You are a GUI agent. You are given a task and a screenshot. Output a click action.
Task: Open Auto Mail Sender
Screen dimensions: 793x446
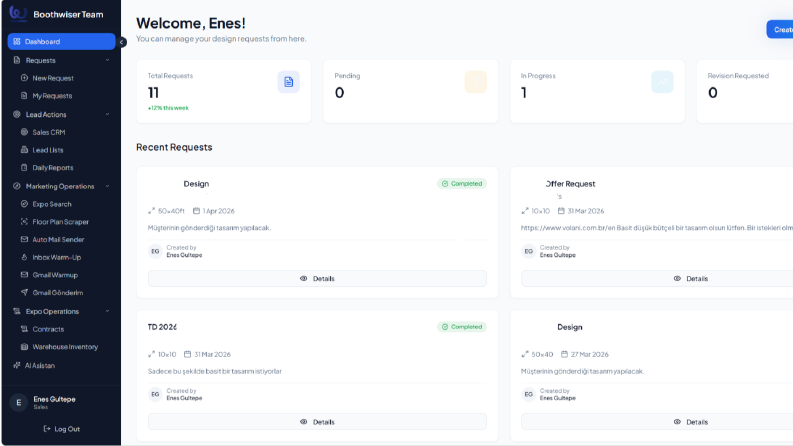[x=58, y=239]
